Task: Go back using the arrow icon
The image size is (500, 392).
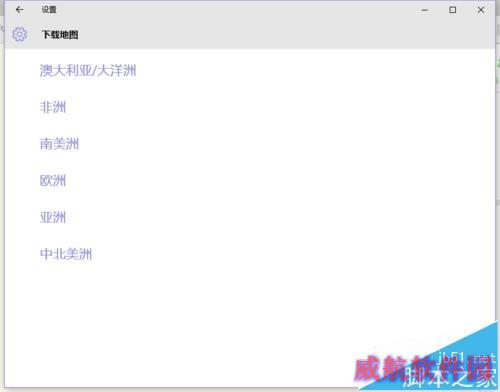Action: [x=19, y=10]
